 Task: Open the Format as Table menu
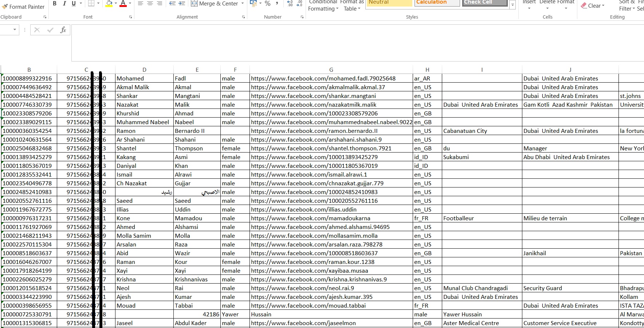click(x=352, y=5)
